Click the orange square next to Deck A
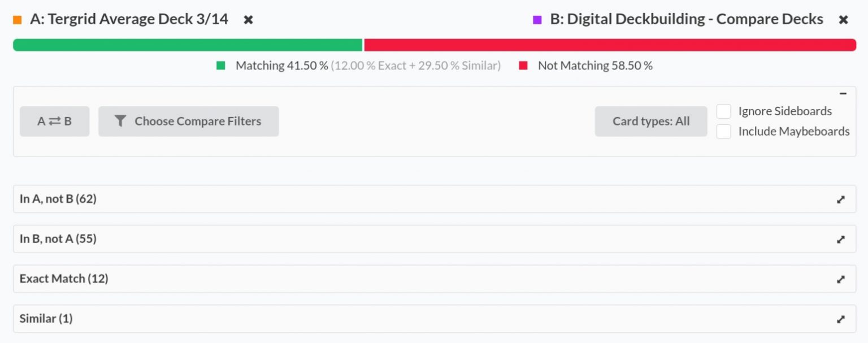The height and width of the screenshot is (343, 868). pos(16,19)
